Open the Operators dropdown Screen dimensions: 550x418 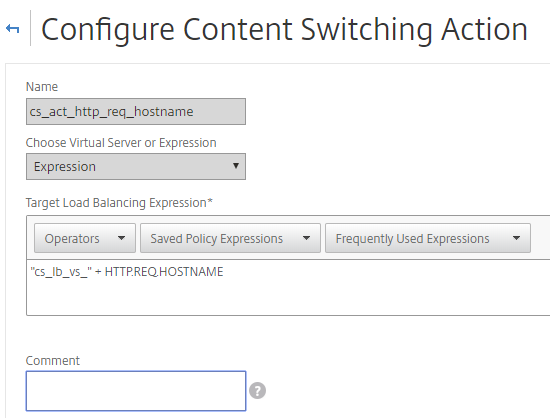click(85, 238)
